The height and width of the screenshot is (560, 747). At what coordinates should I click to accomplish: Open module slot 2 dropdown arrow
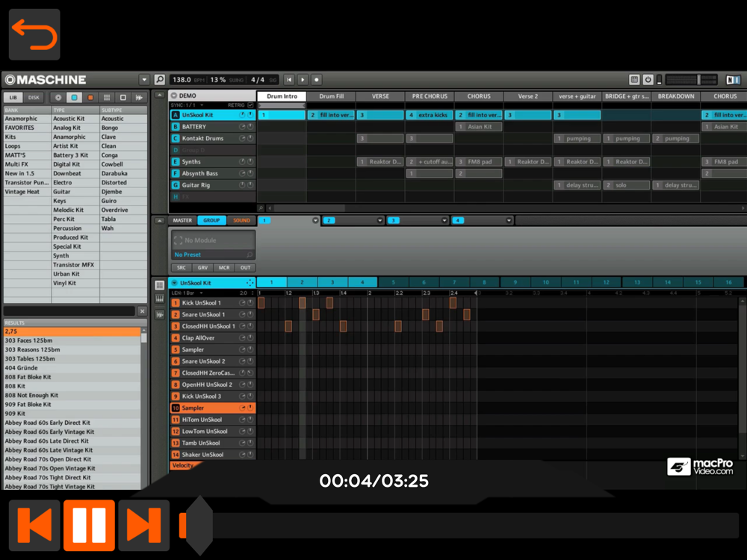click(379, 220)
